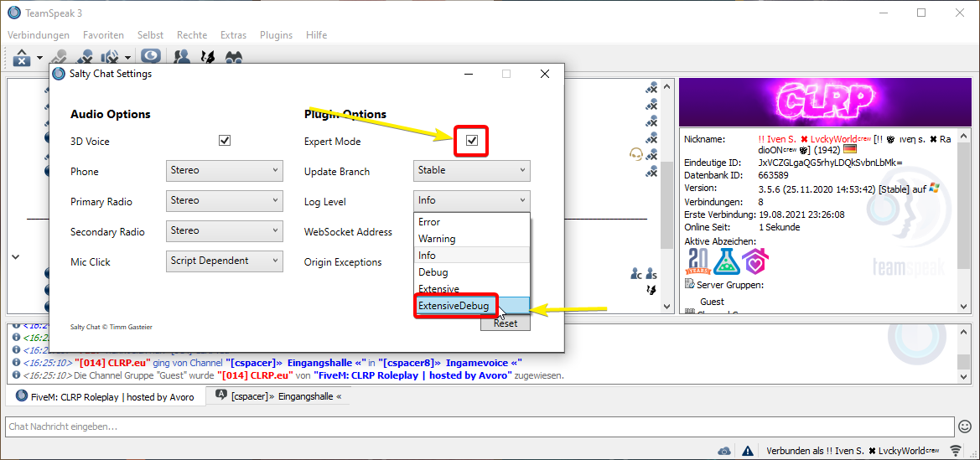Open the Mic Click dropdown

click(225, 261)
